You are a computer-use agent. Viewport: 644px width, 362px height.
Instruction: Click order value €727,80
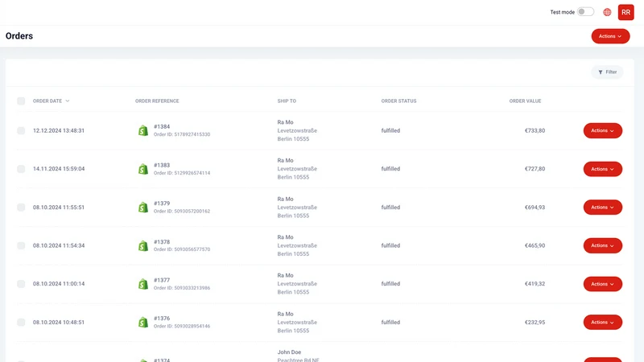(535, 169)
